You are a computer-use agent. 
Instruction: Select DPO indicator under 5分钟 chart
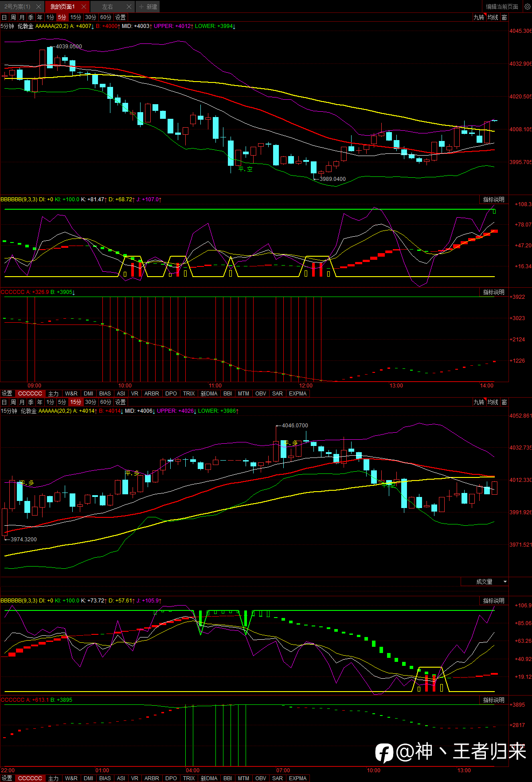tap(171, 394)
